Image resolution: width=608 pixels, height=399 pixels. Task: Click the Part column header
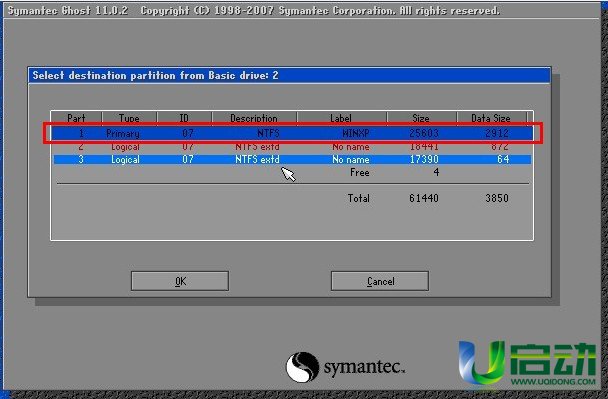coord(76,118)
